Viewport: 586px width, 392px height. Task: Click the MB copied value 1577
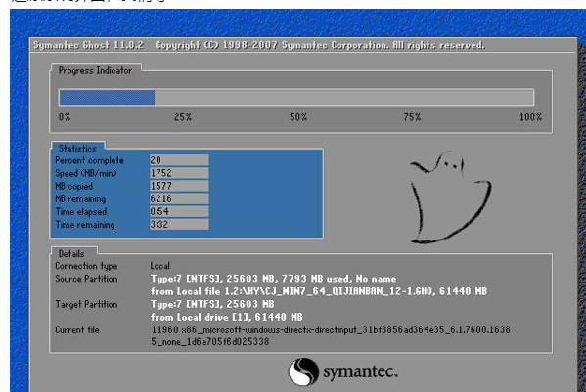[x=179, y=186]
